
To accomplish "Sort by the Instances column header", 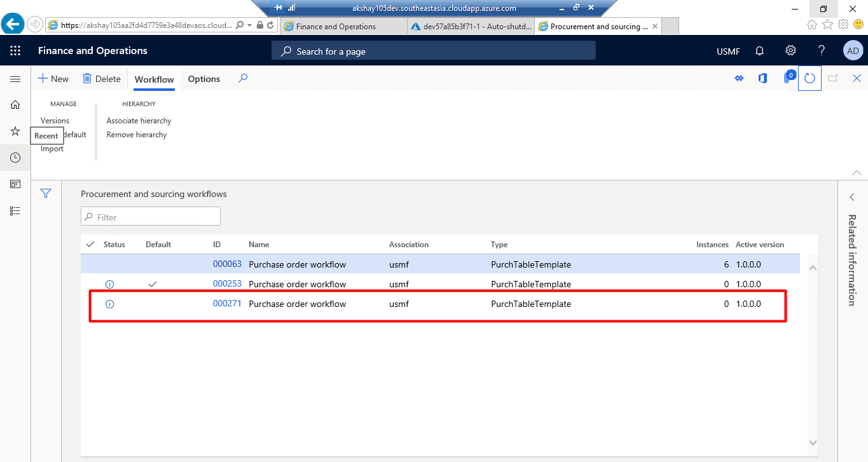I will point(712,245).
